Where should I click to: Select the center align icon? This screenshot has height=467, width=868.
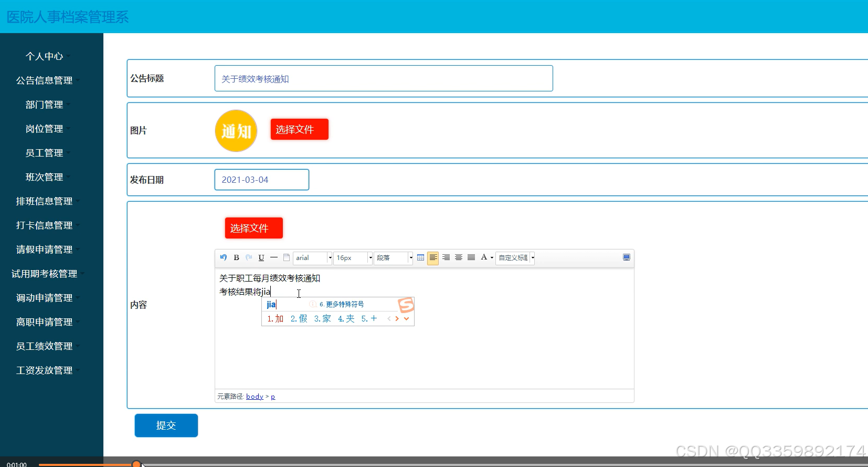459,257
